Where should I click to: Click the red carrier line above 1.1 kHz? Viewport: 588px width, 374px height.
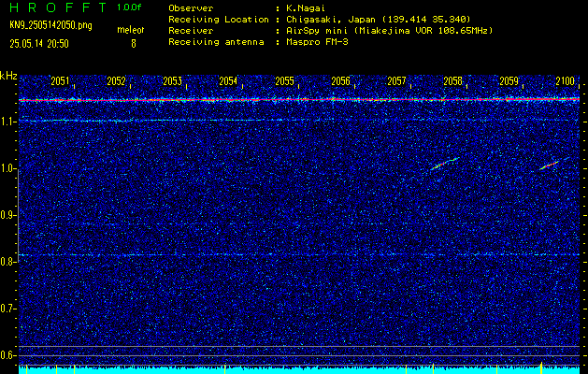[299, 100]
